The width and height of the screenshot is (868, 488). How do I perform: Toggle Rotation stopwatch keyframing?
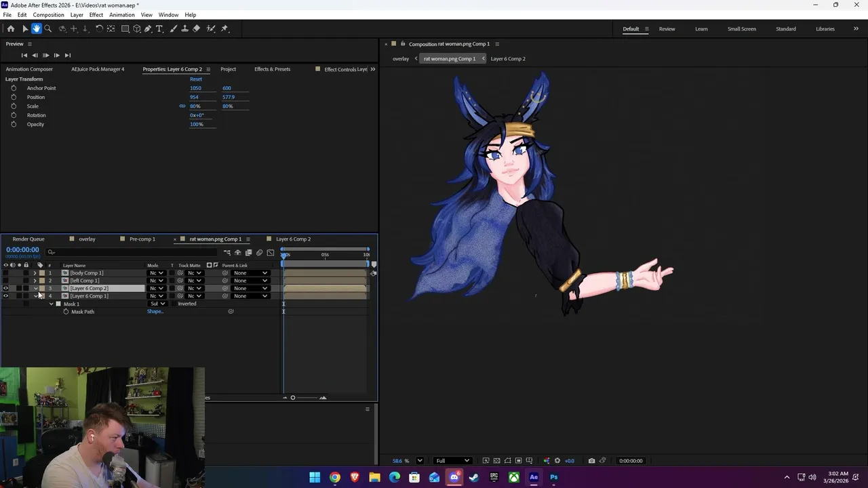pos(14,115)
